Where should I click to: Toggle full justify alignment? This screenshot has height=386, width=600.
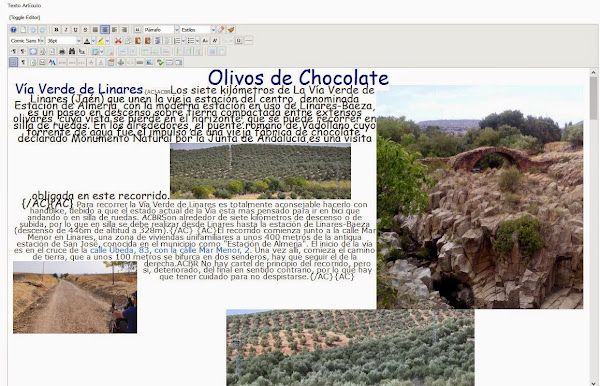95,30
